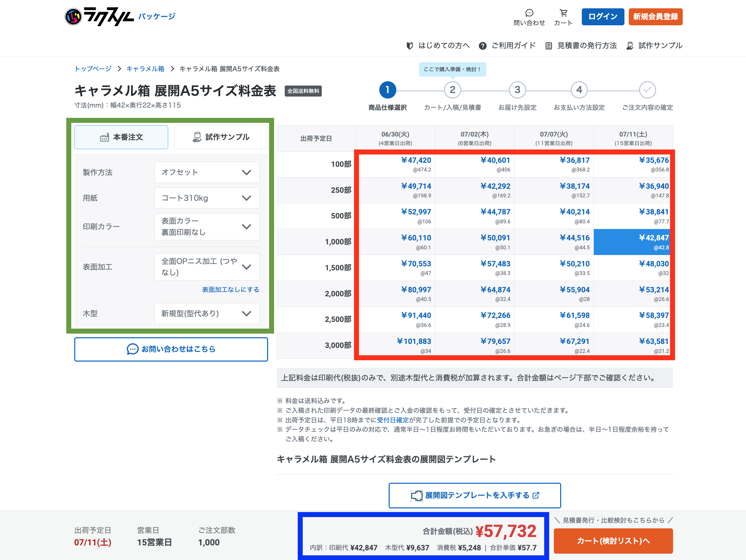Click the 07/11(土) shipping date column header
Screen dimensions: 746x560
tap(633, 138)
